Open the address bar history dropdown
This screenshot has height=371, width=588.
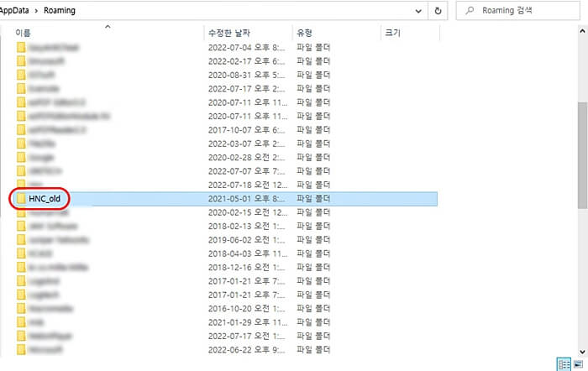coord(418,11)
